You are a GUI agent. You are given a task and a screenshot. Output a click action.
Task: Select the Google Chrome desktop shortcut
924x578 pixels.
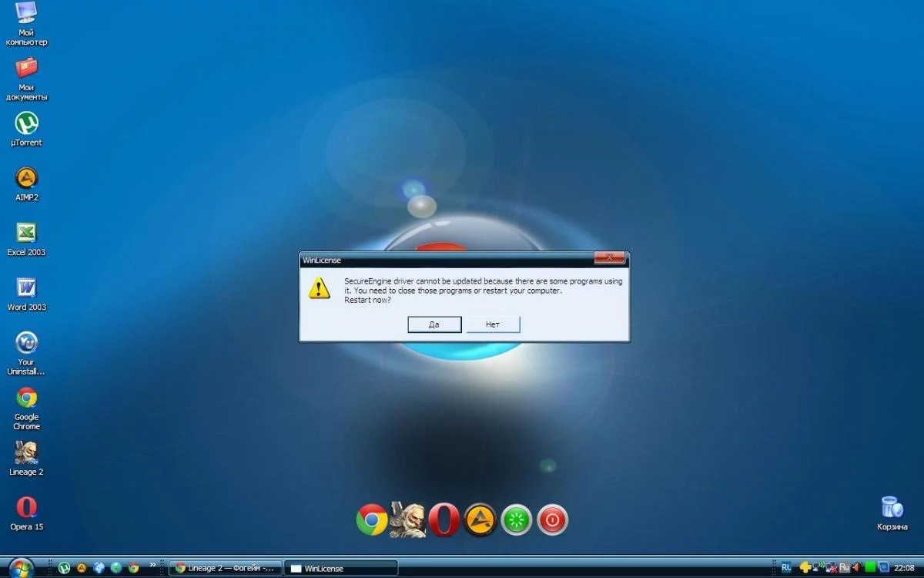(x=26, y=408)
